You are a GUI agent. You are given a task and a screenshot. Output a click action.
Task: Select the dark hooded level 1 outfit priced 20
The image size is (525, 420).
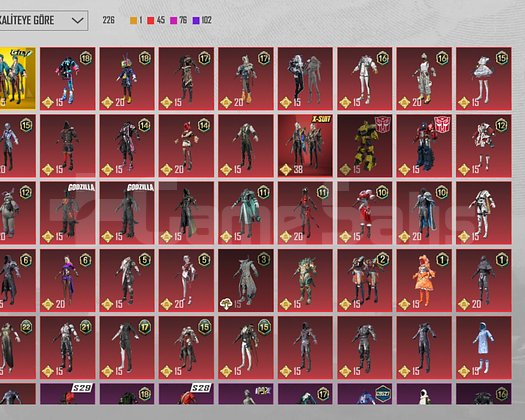coord(484,280)
